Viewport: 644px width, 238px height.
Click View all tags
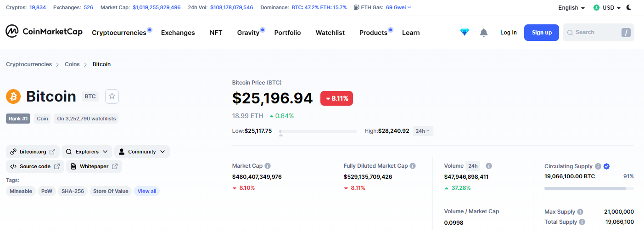pyautogui.click(x=147, y=191)
